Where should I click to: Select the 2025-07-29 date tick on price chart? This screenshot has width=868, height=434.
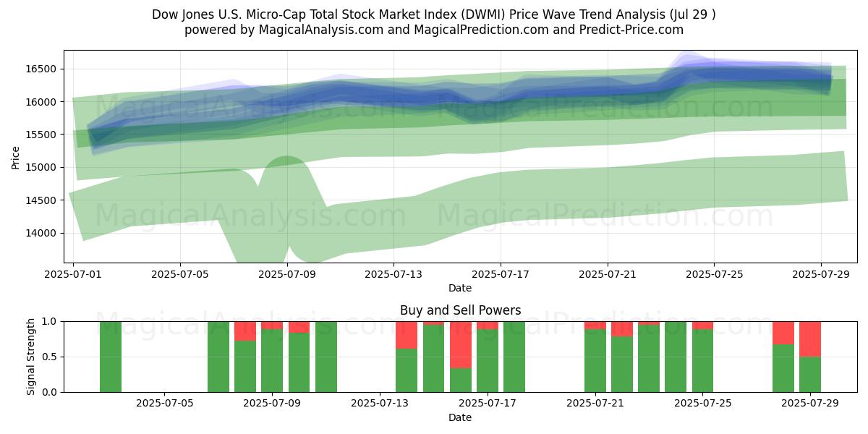click(820, 275)
